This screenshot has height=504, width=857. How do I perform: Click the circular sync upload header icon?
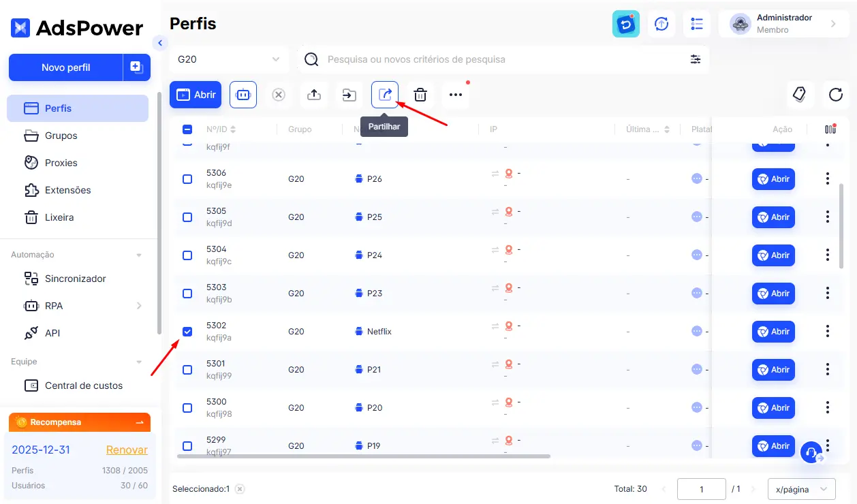(661, 24)
